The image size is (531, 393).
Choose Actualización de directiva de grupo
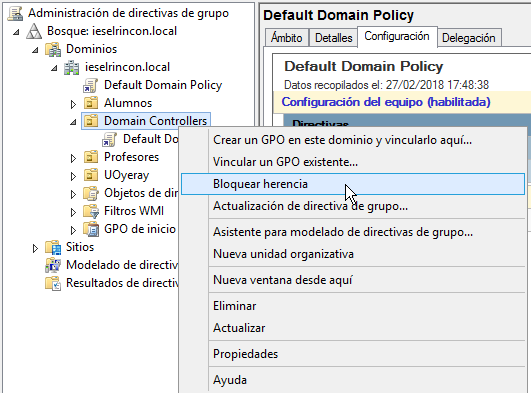(353, 206)
